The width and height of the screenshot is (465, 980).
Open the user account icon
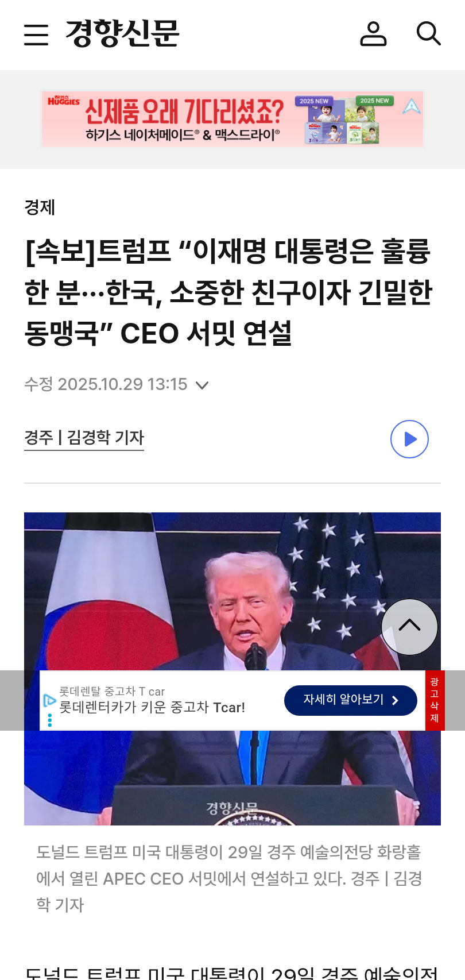click(x=373, y=34)
